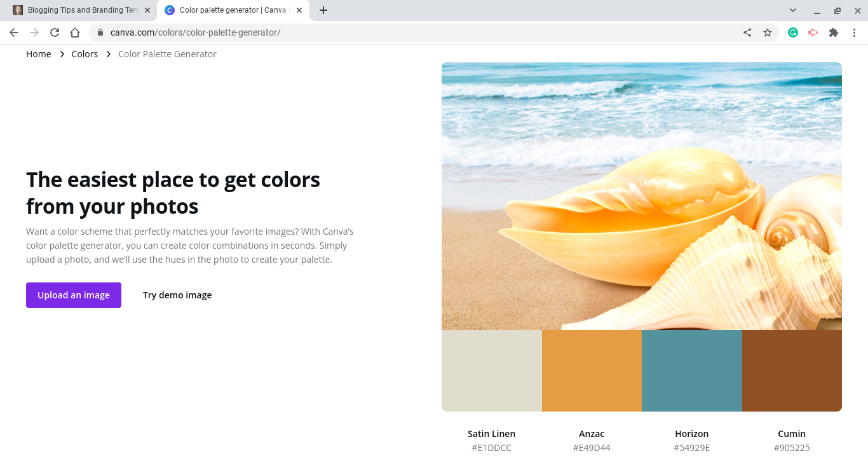The image size is (868, 458).
Task: Click the Upload an image button
Action: [74, 295]
